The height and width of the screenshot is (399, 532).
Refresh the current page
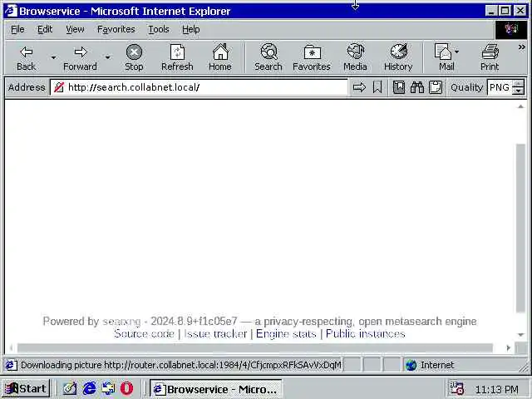[177, 58]
